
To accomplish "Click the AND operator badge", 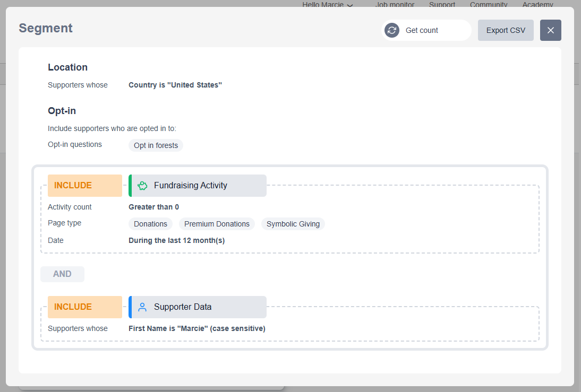I will (62, 274).
